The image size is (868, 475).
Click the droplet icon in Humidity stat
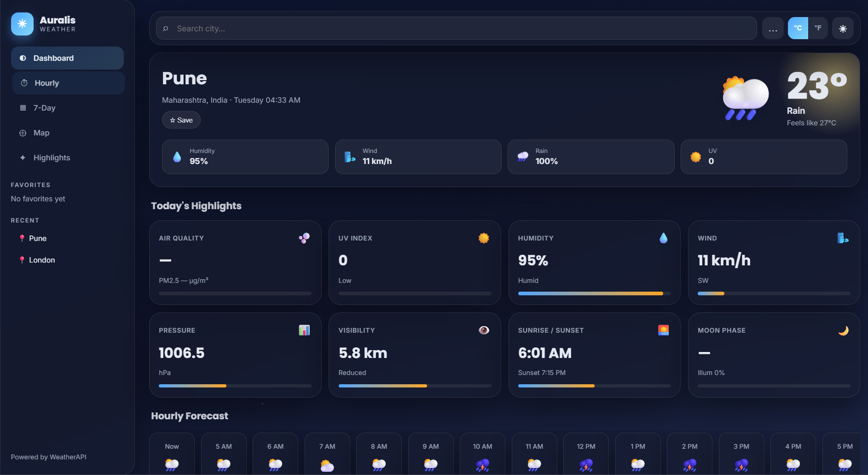tap(177, 157)
